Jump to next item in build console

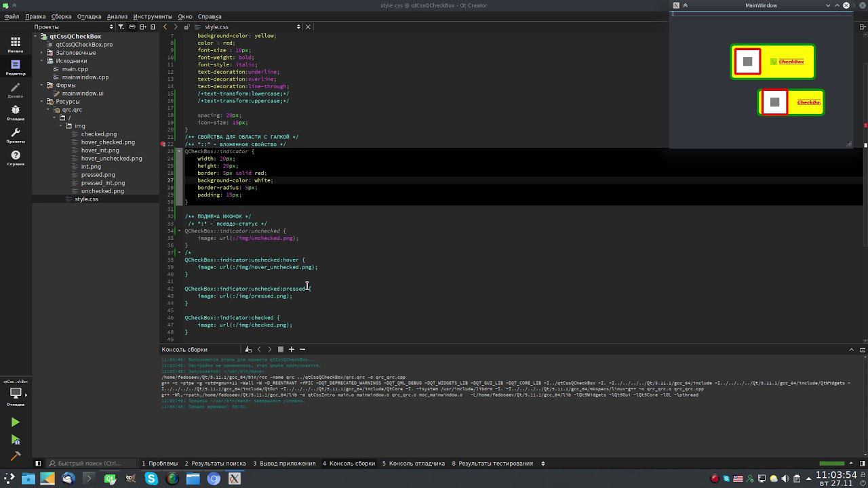(x=270, y=350)
